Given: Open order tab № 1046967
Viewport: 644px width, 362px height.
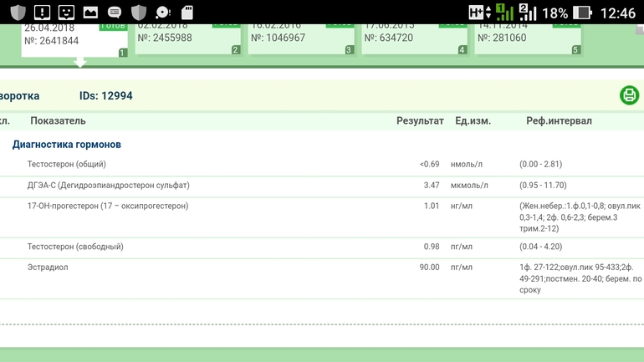Looking at the screenshot, I should 300,38.
